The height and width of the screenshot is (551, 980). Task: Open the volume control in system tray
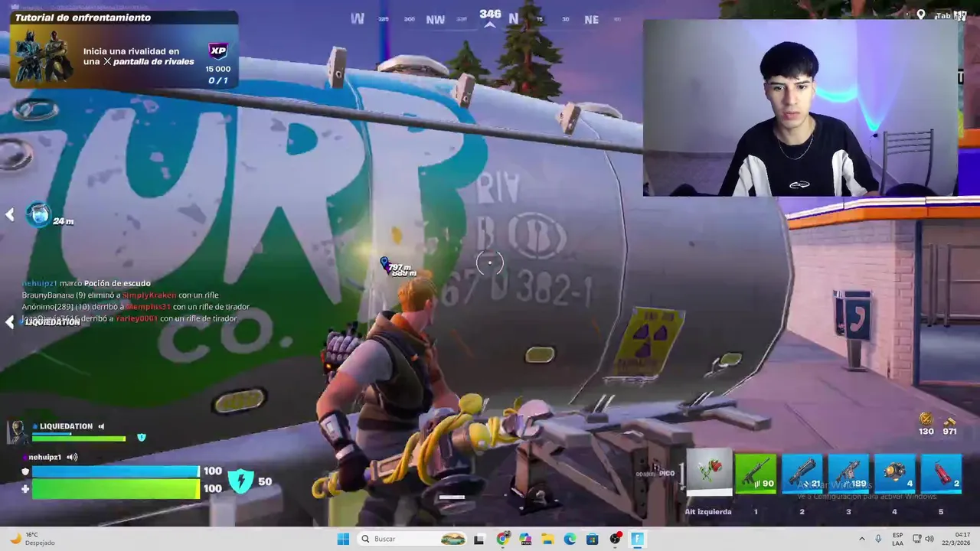[x=929, y=539]
